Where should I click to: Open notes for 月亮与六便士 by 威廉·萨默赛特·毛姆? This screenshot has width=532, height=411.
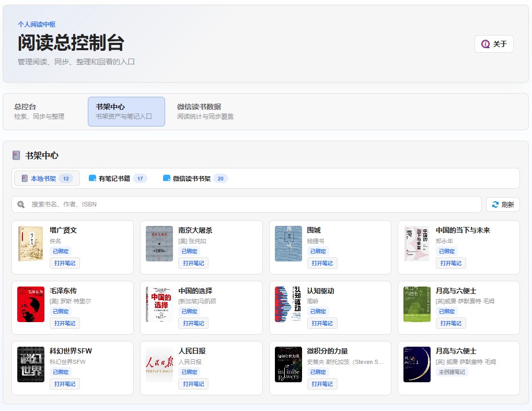(451, 323)
